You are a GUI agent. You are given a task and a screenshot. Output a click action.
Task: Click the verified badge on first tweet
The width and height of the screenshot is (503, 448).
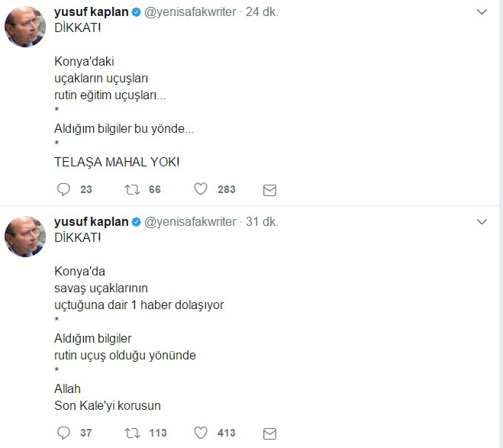(x=136, y=12)
